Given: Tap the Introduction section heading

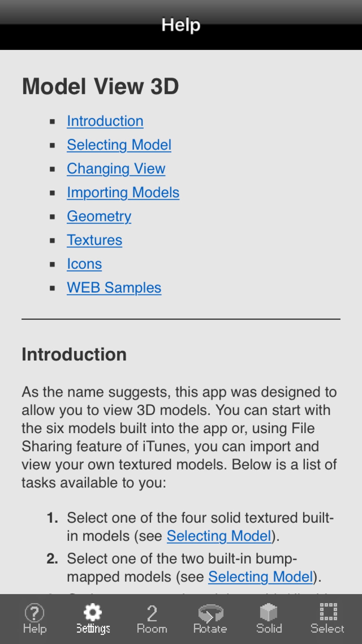Looking at the screenshot, I should click(x=74, y=355).
